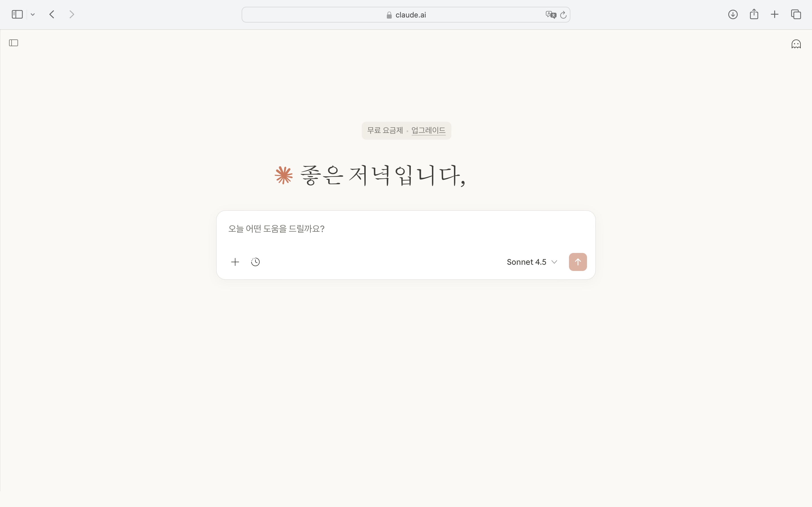Click the plus attachment icon in chat box
Image resolution: width=812 pixels, height=507 pixels.
pyautogui.click(x=235, y=262)
